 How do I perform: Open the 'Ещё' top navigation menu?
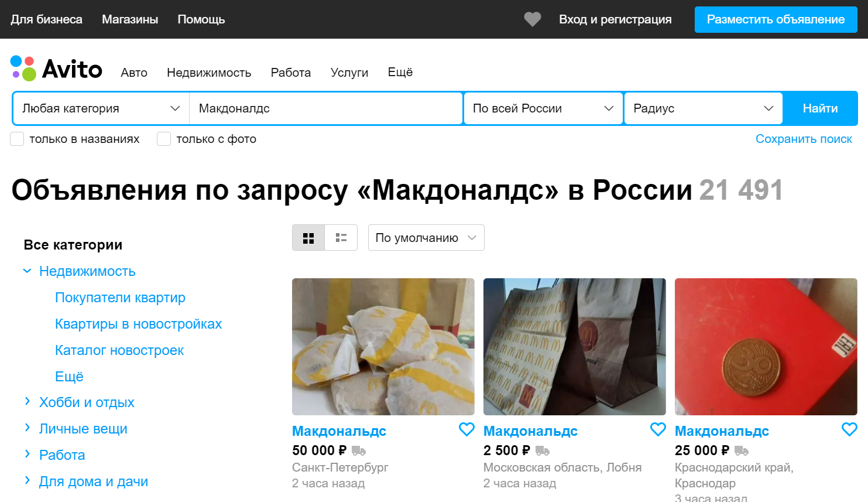pyautogui.click(x=400, y=72)
